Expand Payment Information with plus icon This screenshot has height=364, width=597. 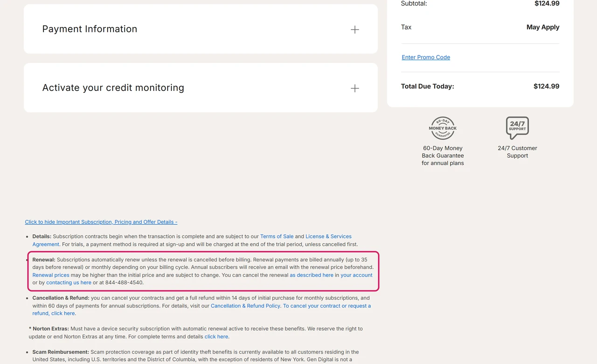point(355,29)
